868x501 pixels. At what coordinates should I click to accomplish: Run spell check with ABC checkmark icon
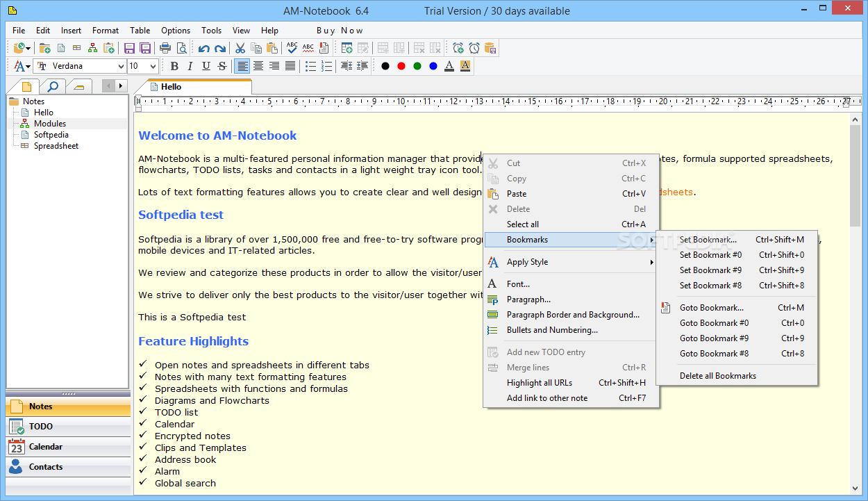click(292, 48)
